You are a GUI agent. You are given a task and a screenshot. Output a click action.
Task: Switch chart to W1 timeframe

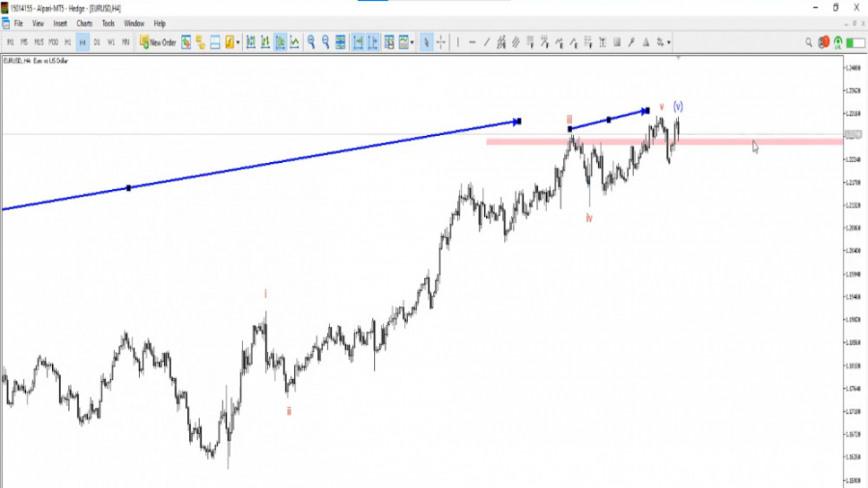(111, 42)
